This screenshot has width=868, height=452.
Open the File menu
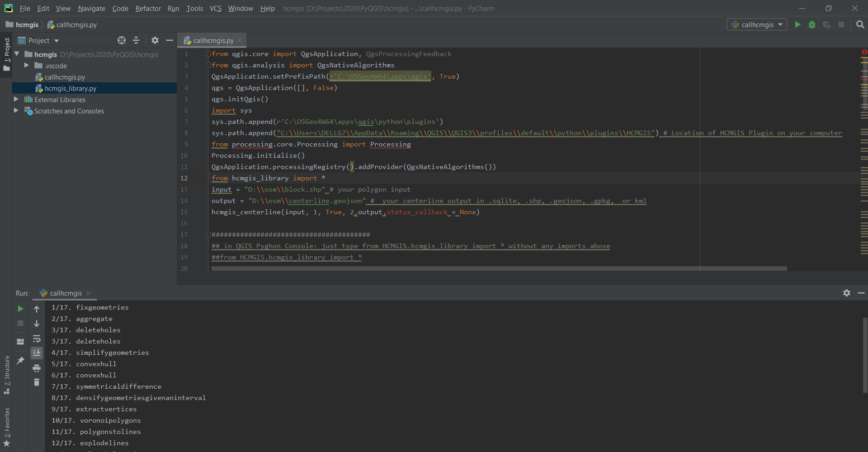[25, 8]
